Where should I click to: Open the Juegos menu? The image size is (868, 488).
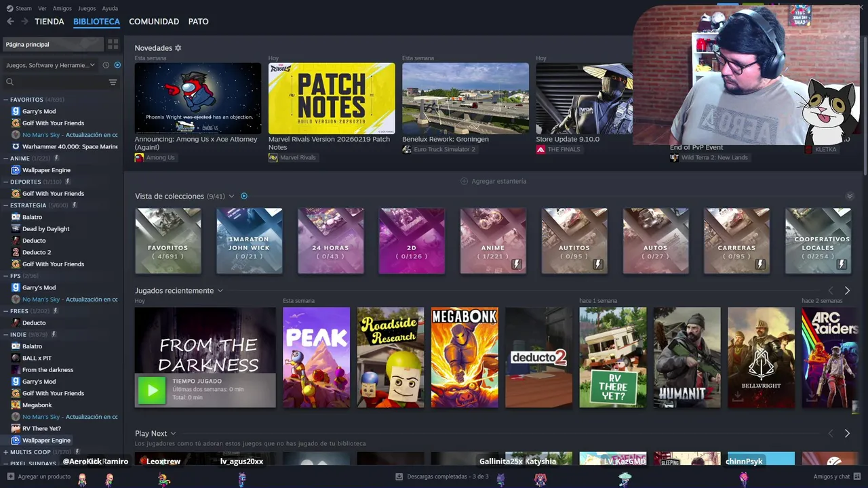87,8
